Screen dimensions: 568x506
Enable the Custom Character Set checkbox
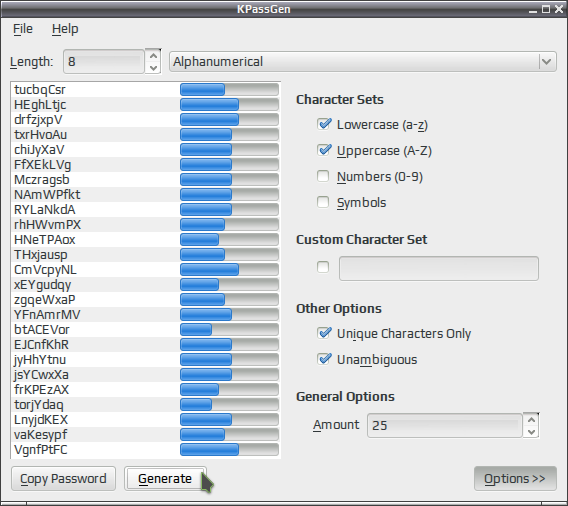click(323, 267)
